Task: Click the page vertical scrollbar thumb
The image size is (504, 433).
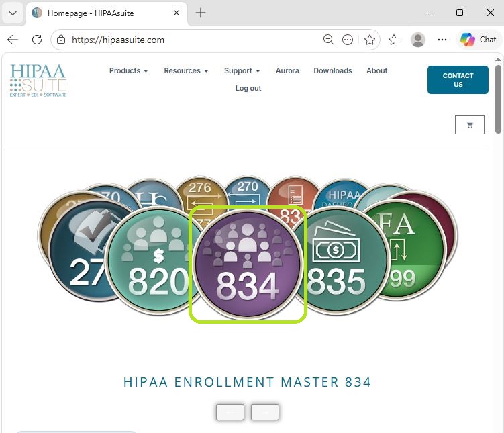Action: [498, 99]
